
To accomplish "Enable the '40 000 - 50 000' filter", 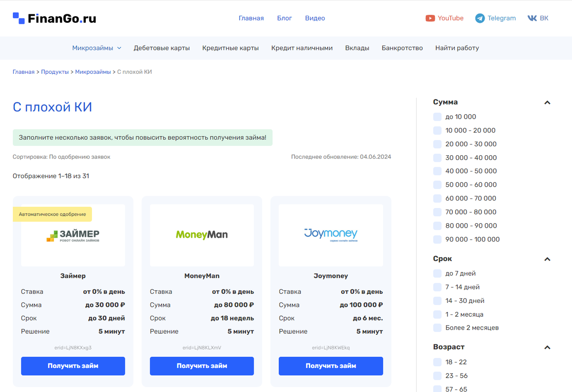I will [437, 171].
